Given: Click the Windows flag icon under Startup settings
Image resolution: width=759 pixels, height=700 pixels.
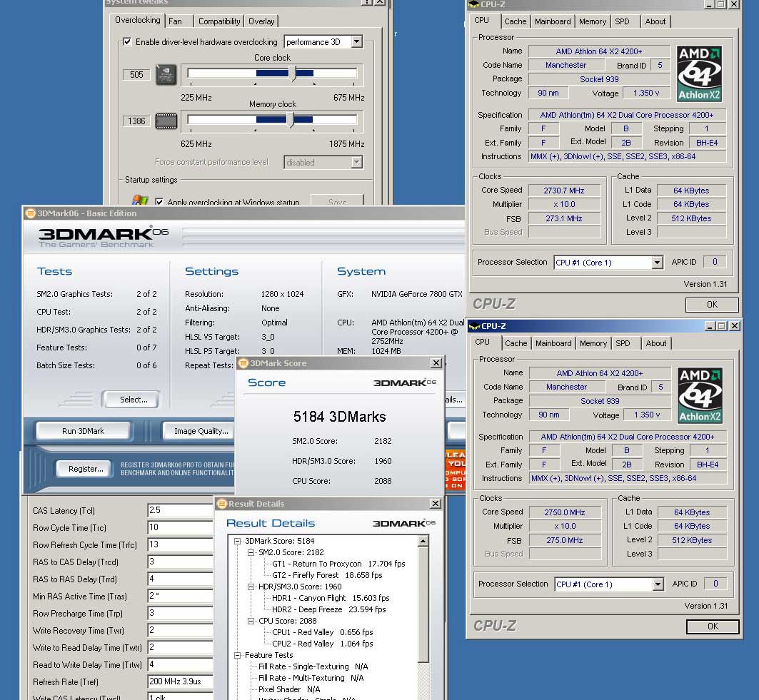Looking at the screenshot, I should click(139, 201).
